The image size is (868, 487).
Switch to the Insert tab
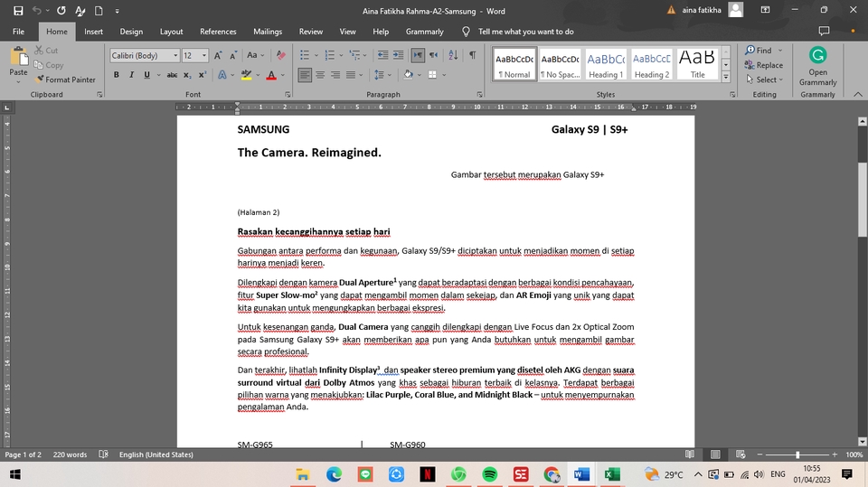pyautogui.click(x=93, y=32)
